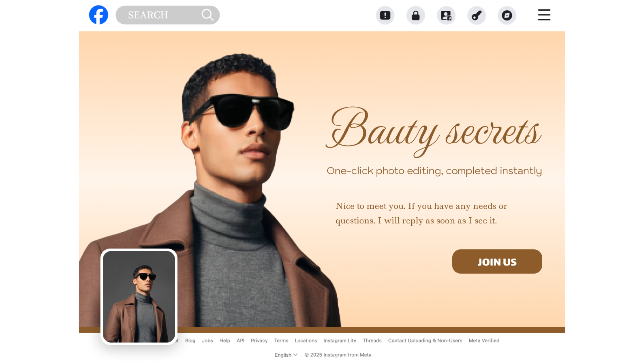This screenshot has width=644, height=362.
Task: Open the Instagram Lite link
Action: coord(340,341)
